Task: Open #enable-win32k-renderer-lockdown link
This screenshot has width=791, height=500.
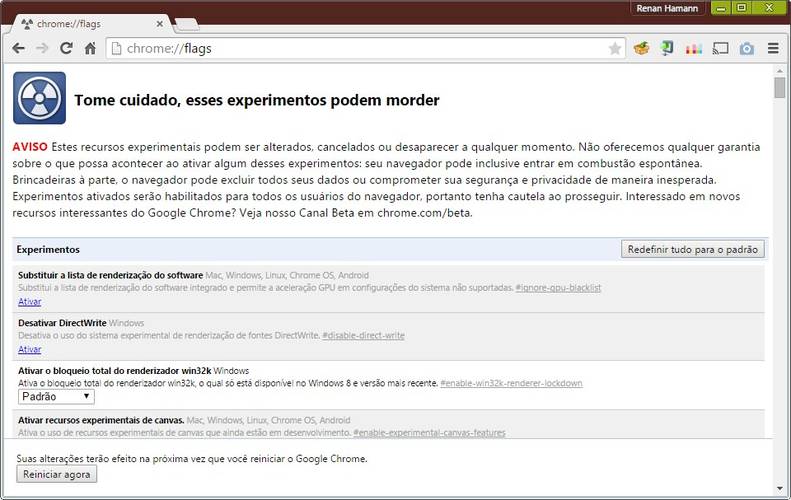Action: coord(511,383)
